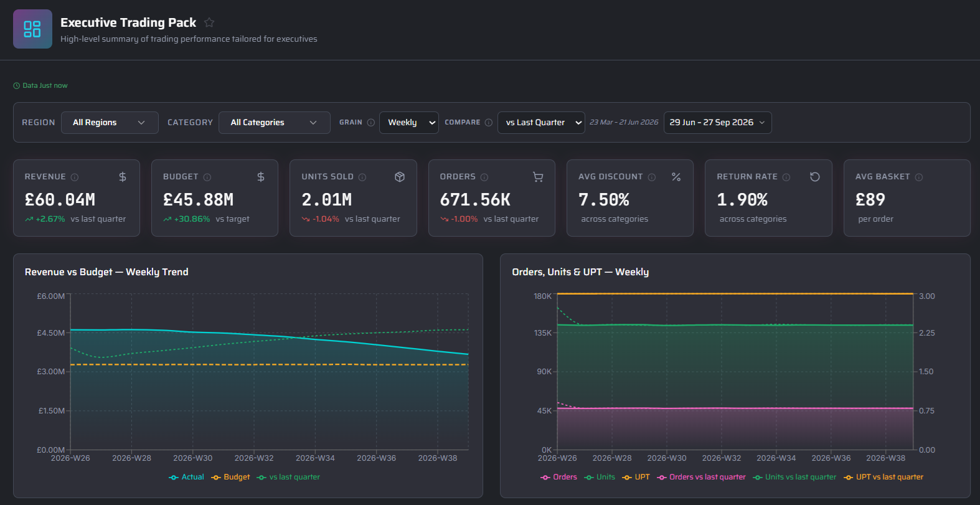
Task: Click the Budget upward trend arrow icon
Action: pyautogui.click(x=167, y=219)
